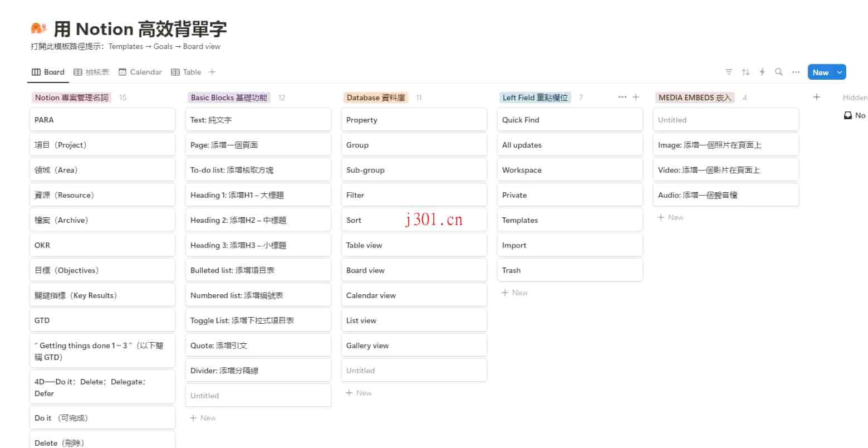868x448 pixels.
Task: Open the Heading 2 card
Action: (x=258, y=220)
